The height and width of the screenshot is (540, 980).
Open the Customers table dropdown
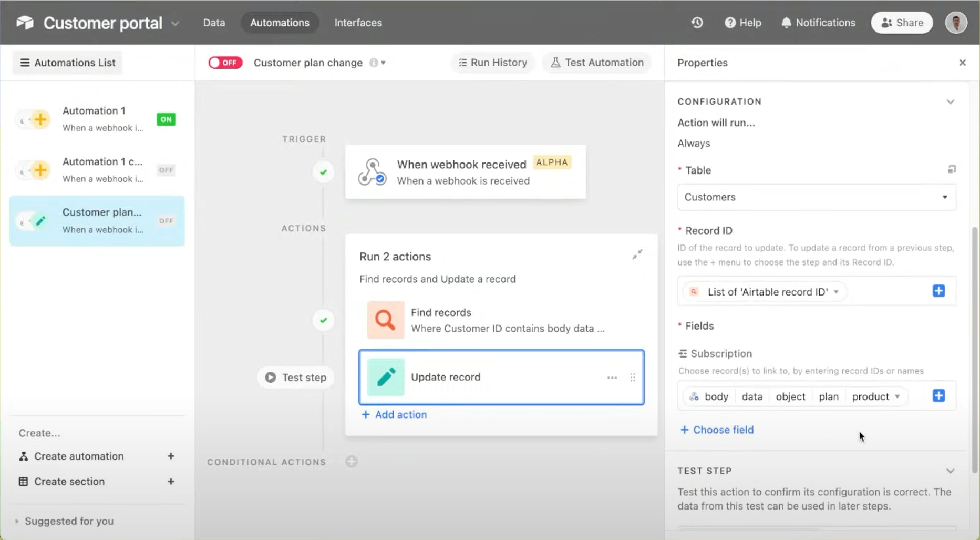(816, 197)
